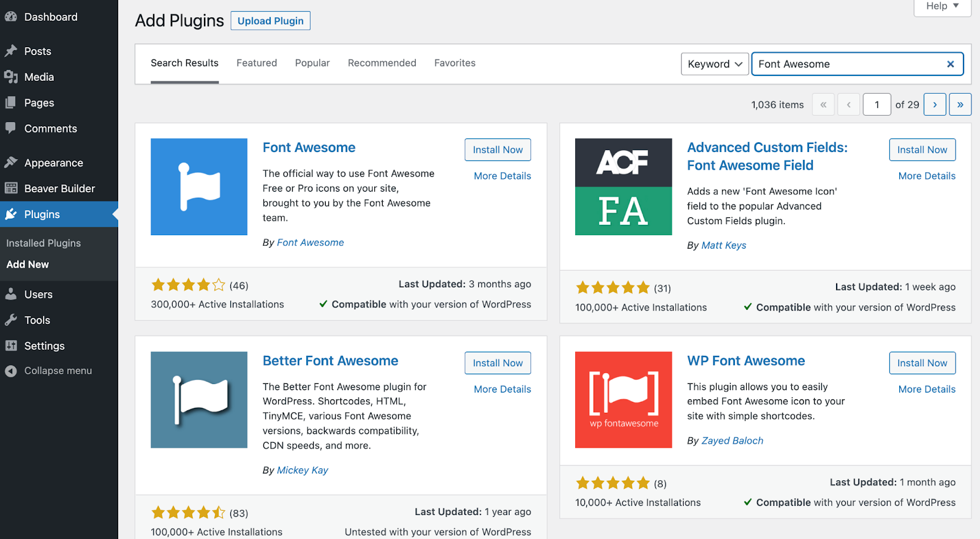Click the Settings sliders icon
This screenshot has height=539, width=980.
point(10,345)
